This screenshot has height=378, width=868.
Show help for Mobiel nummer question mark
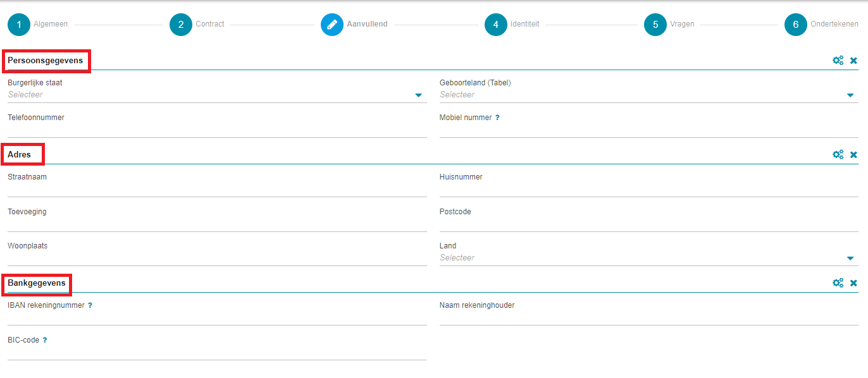coord(497,118)
